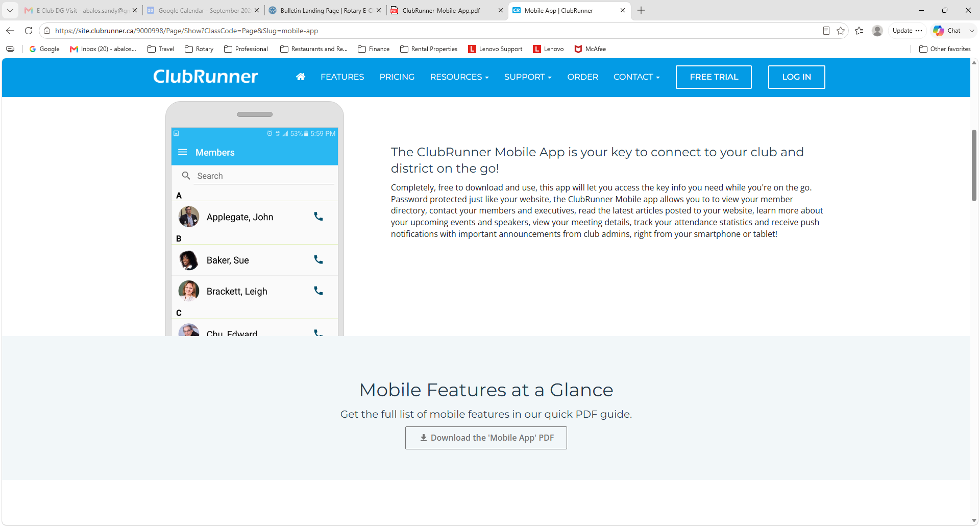Open Gmail Inbox bookmark
The image size is (980, 527).
(103, 49)
